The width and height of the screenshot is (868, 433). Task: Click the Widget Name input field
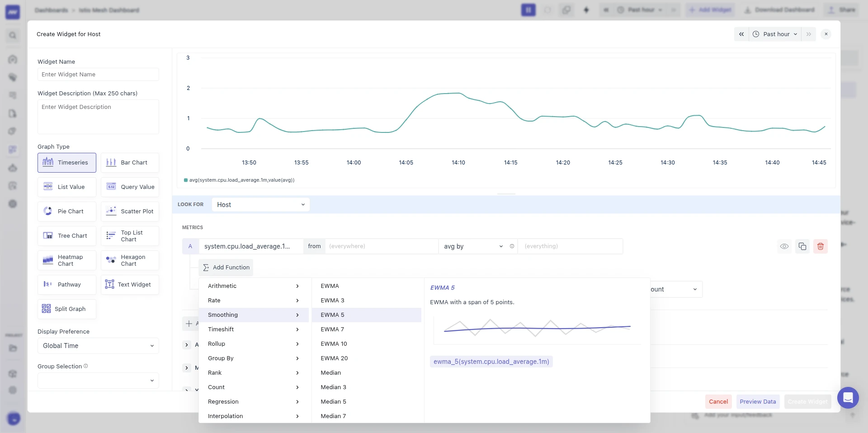98,75
